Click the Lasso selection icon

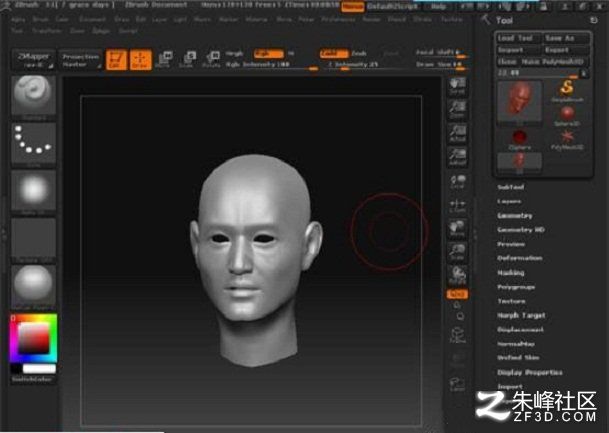coord(458,384)
